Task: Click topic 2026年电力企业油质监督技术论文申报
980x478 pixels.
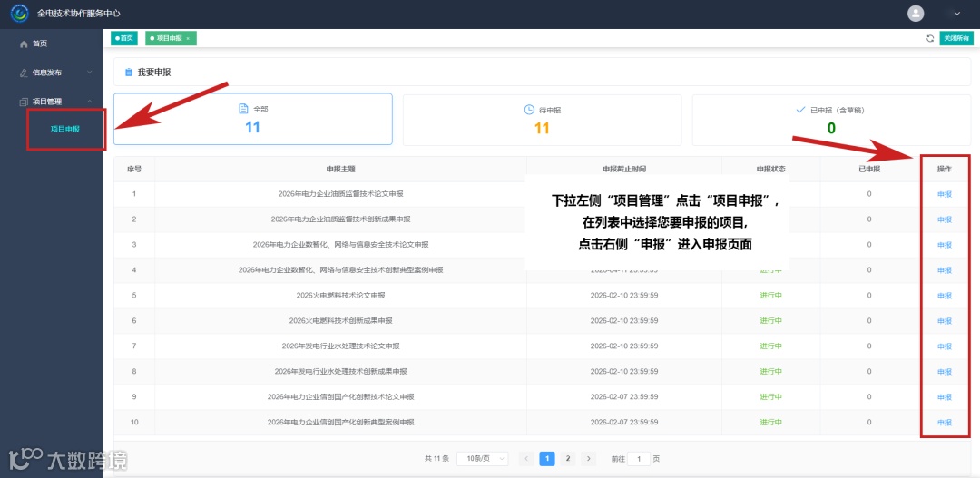Action: pos(340,194)
